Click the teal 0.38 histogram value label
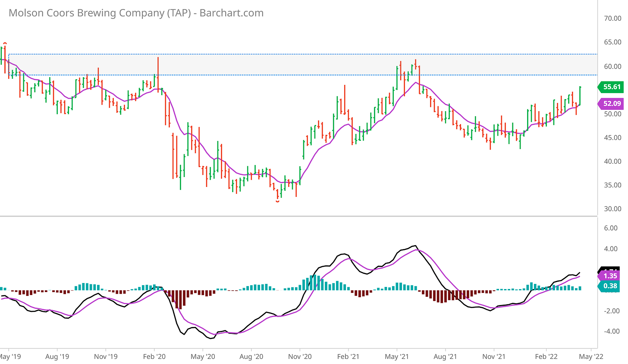 pos(609,286)
